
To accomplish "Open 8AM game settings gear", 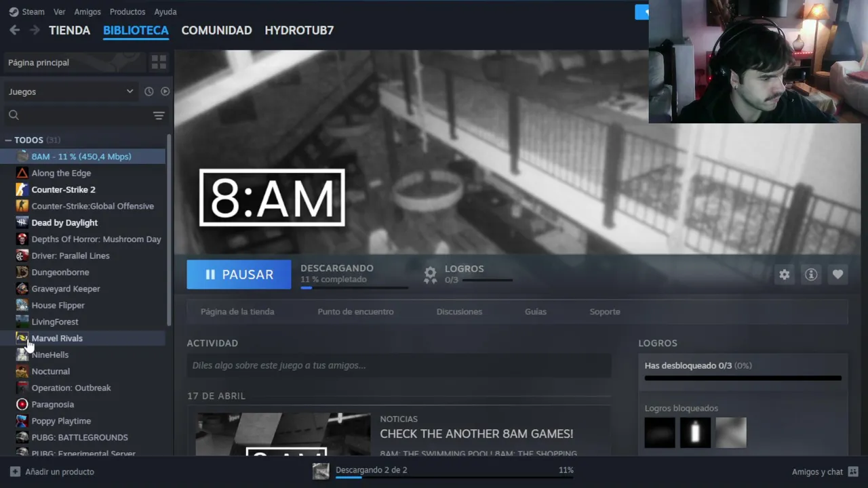I will (785, 274).
